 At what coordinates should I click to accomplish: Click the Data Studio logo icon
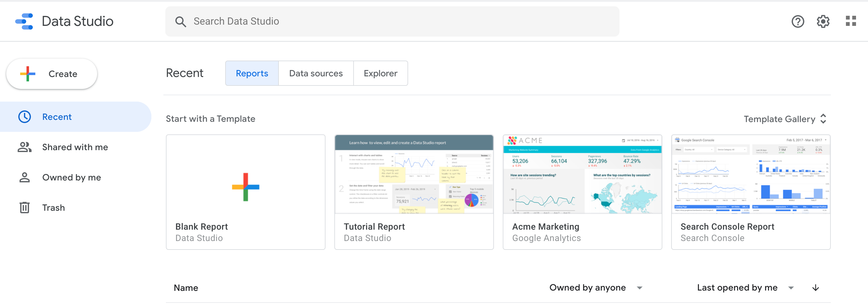pyautogui.click(x=24, y=21)
